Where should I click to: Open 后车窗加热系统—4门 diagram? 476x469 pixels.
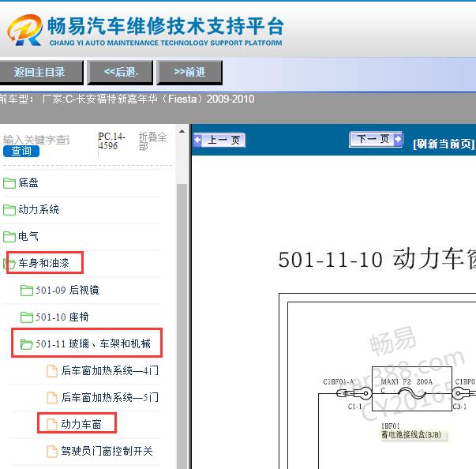point(110,370)
